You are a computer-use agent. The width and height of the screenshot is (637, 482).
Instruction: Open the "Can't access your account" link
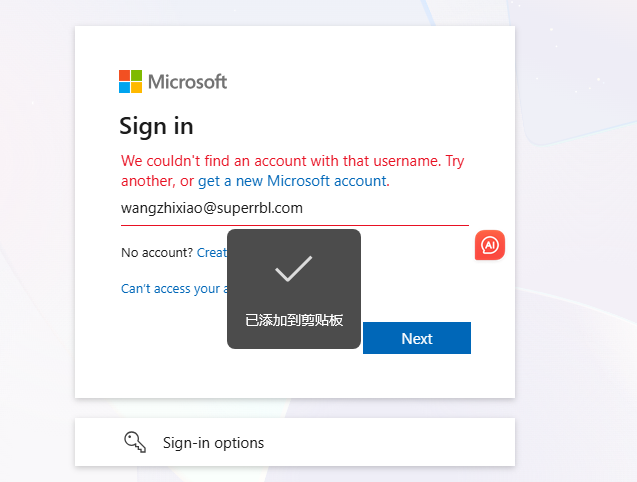(x=171, y=289)
